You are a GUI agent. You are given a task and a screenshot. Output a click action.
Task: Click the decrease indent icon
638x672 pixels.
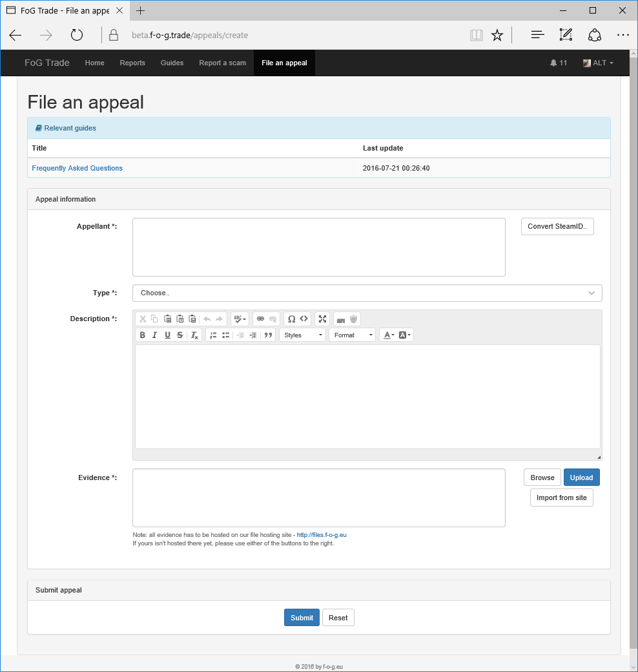point(241,335)
